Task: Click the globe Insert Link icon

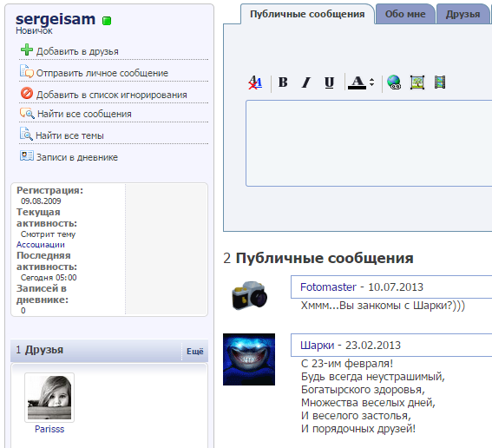Action: coord(394,82)
